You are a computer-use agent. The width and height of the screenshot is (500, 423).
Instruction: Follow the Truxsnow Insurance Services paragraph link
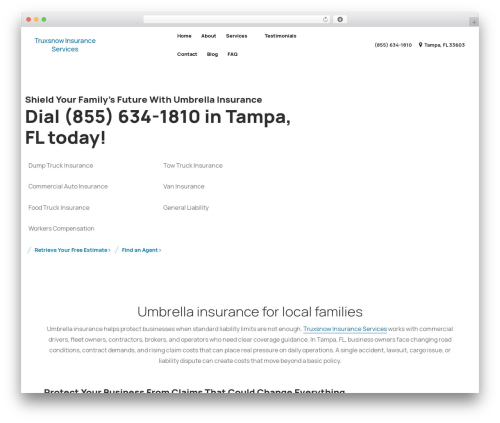tap(345, 329)
